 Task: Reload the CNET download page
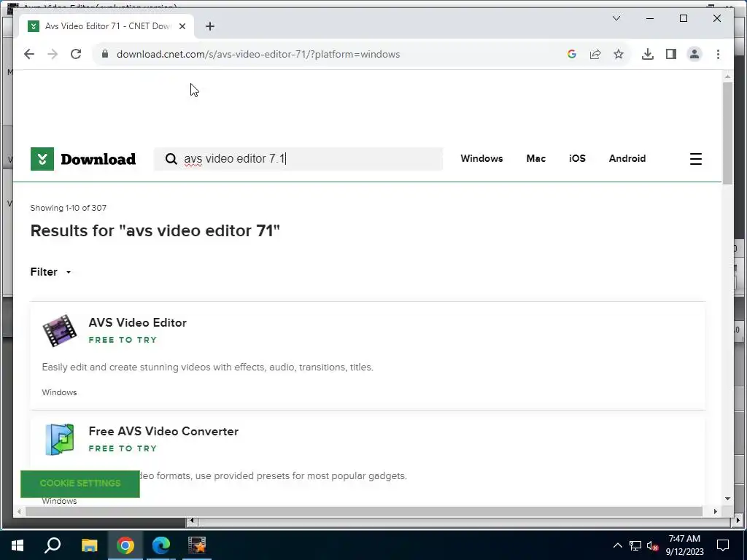(76, 54)
